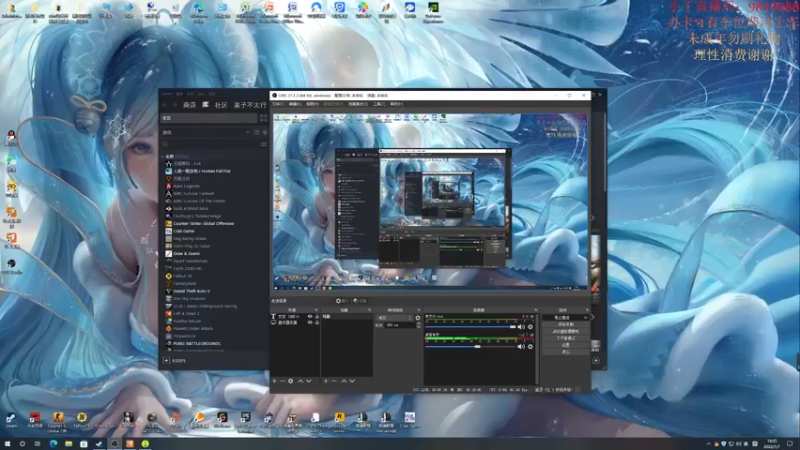
Task: Open Windows Start menu
Action: click(7, 443)
